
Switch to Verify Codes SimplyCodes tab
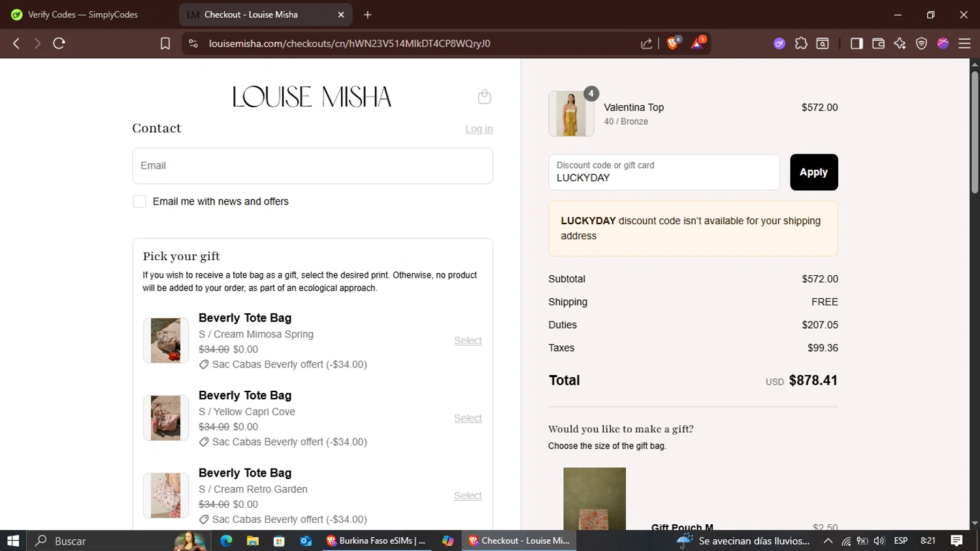(83, 14)
